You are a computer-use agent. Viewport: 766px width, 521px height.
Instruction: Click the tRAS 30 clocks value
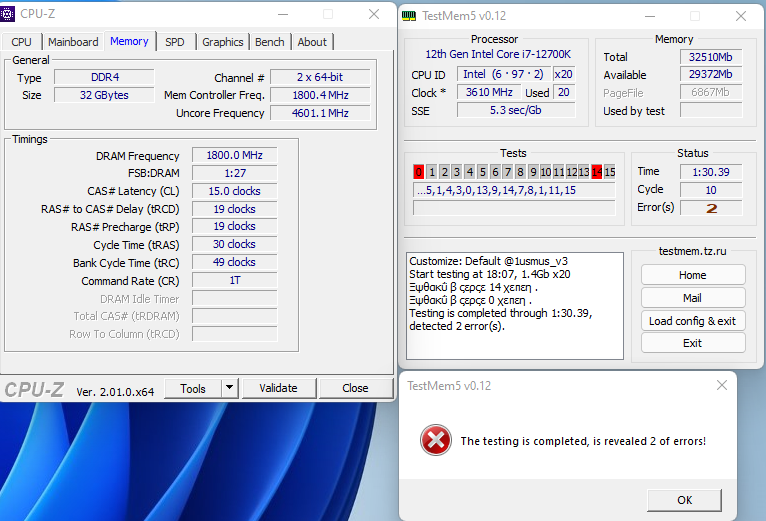(x=234, y=244)
